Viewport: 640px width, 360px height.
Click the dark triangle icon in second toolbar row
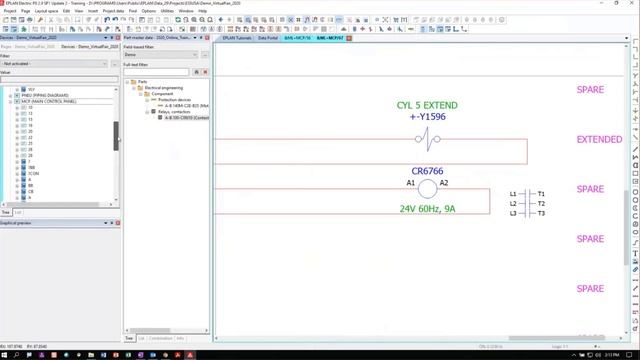click(x=344, y=29)
